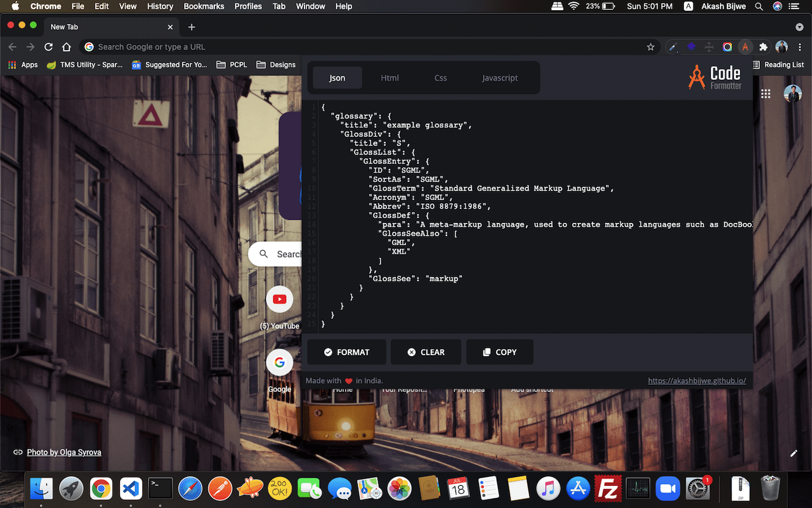Open the Google apps grid
The height and width of the screenshot is (508, 812).
tap(766, 93)
